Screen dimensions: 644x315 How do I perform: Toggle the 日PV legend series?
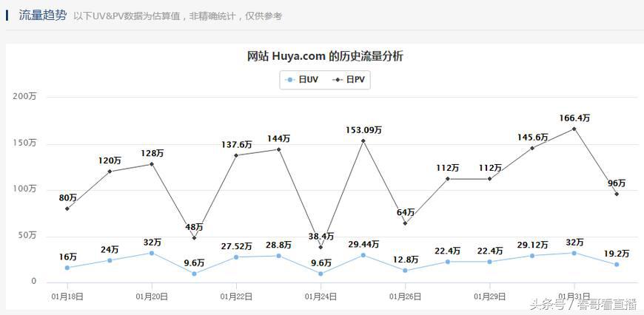click(349, 80)
